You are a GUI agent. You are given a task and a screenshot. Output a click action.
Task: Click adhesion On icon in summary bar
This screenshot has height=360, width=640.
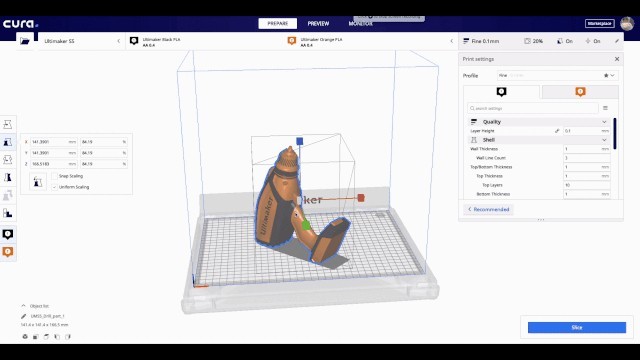588,41
